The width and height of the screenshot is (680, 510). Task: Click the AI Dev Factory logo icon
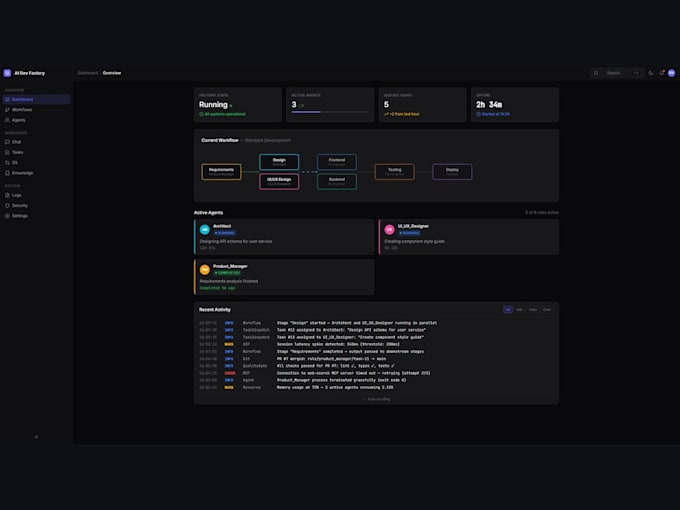[x=7, y=73]
